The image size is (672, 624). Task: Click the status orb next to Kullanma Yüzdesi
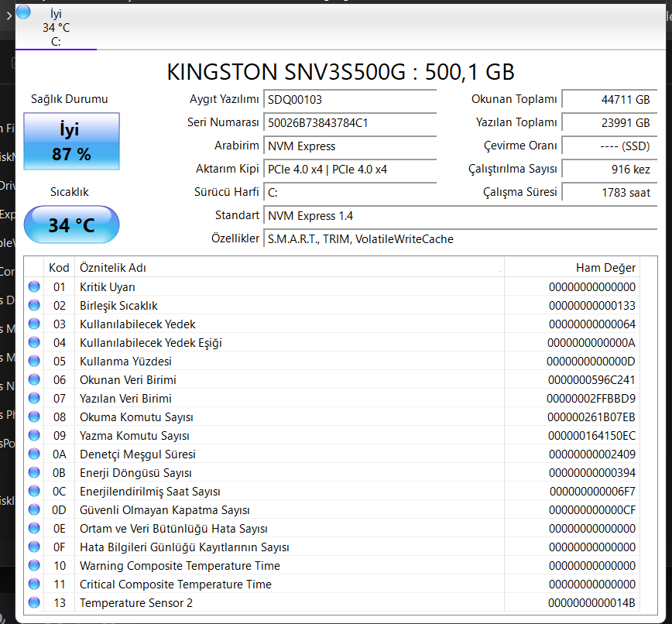pyautogui.click(x=34, y=361)
